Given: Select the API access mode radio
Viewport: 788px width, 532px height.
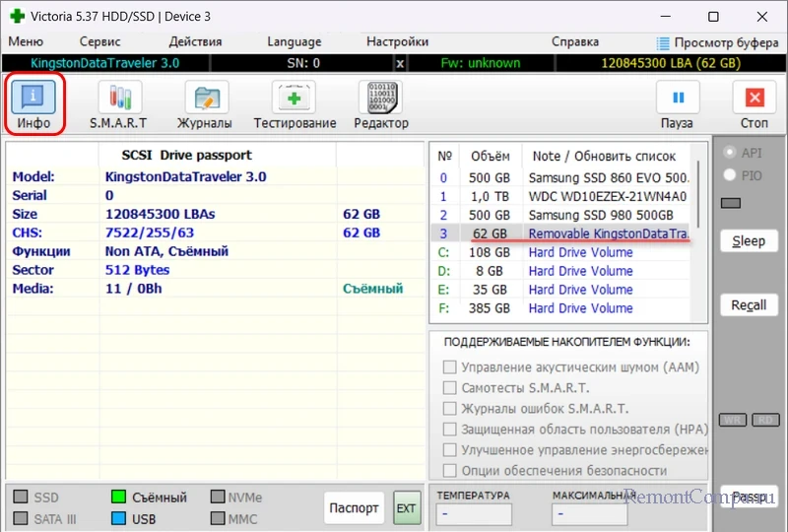Looking at the screenshot, I should 729,153.
